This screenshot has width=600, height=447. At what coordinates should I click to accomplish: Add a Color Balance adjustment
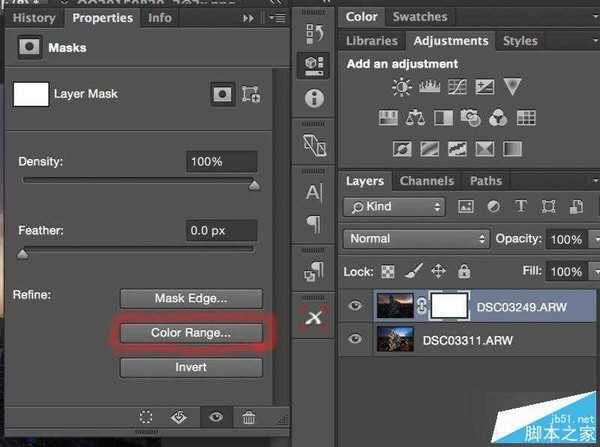[415, 118]
